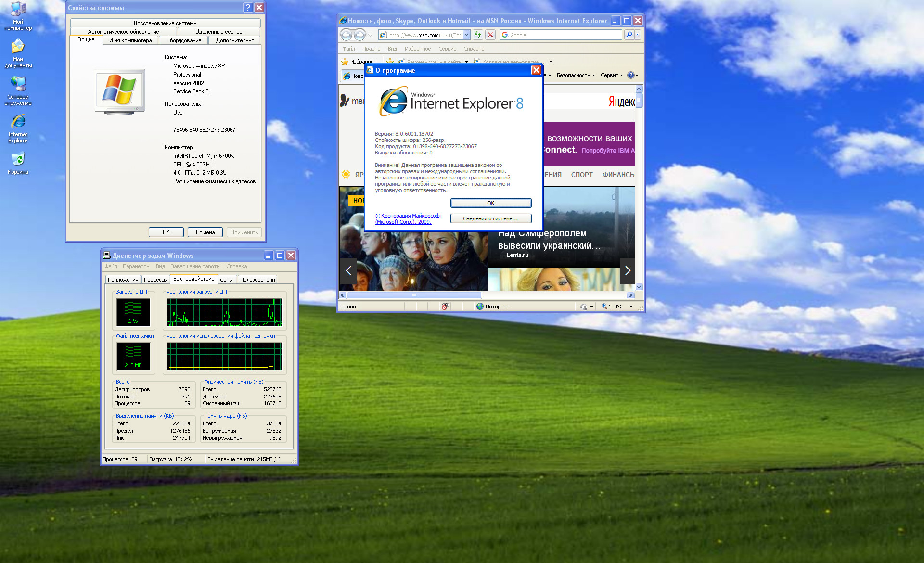
Task: Click the Lenta.ru headline thumbnail
Action: (554, 228)
